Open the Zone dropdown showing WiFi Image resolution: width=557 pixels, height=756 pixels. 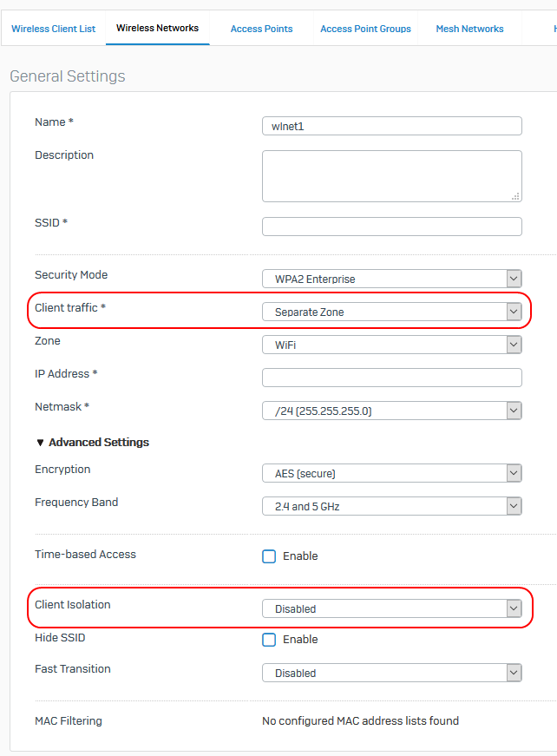click(x=392, y=345)
